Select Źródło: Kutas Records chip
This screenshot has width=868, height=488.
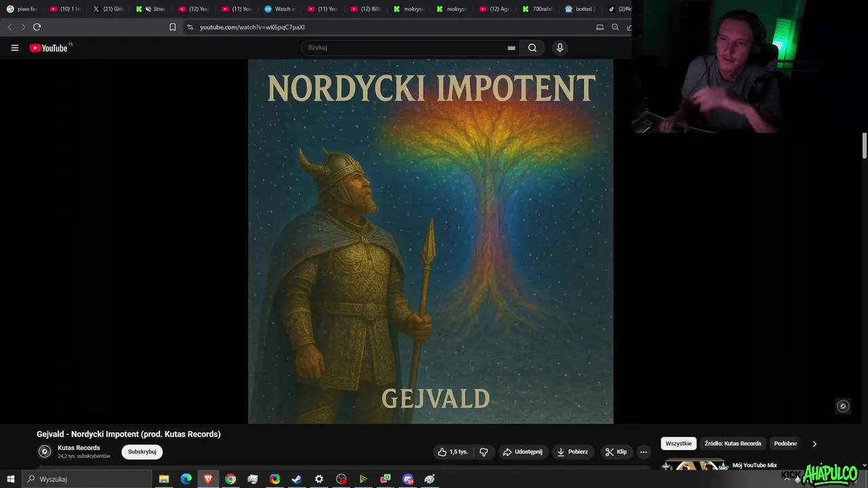tap(732, 443)
